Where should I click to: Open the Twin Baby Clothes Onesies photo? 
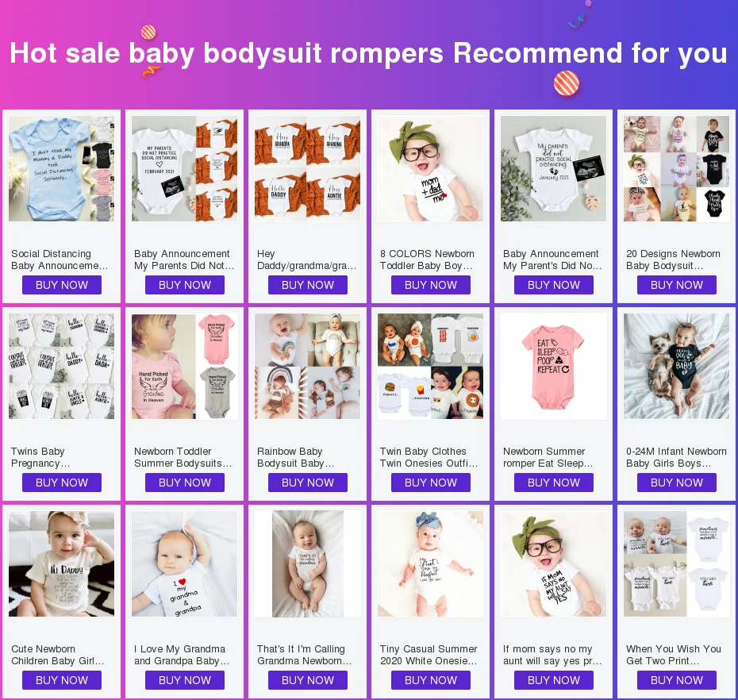tap(430, 366)
